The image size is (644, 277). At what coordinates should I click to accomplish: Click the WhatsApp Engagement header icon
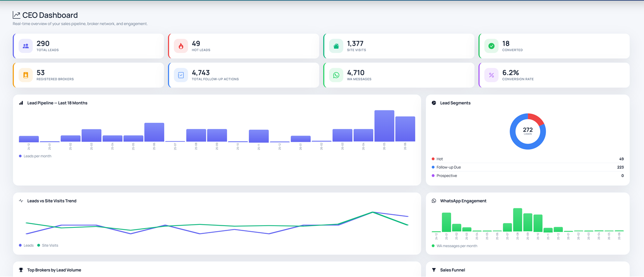click(x=434, y=201)
